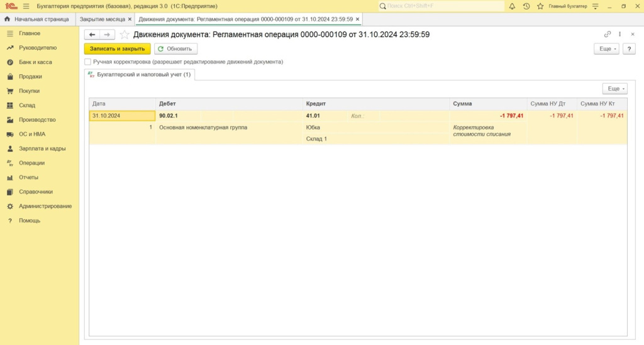The width and height of the screenshot is (644, 345).
Task: Switch to the Закрытие месяца tab
Action: coord(103,19)
